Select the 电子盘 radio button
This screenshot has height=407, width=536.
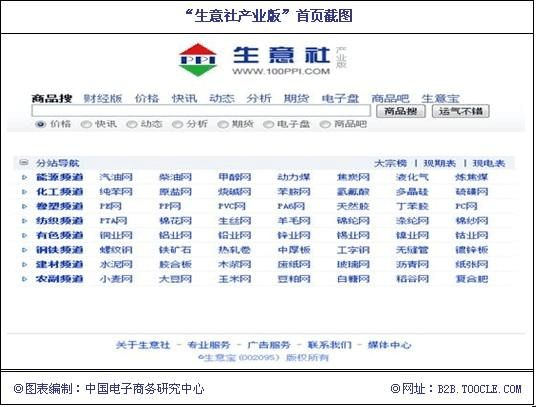click(268, 124)
